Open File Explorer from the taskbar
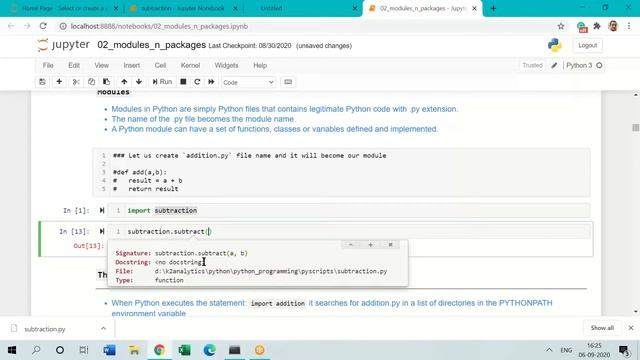Screen dimensions: 640x360 pyautogui.click(x=134, y=350)
